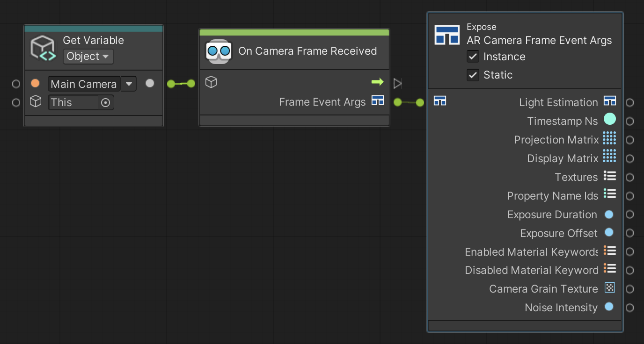Click the Light Estimation struct icon
This screenshot has width=644, height=344.
[x=610, y=101]
